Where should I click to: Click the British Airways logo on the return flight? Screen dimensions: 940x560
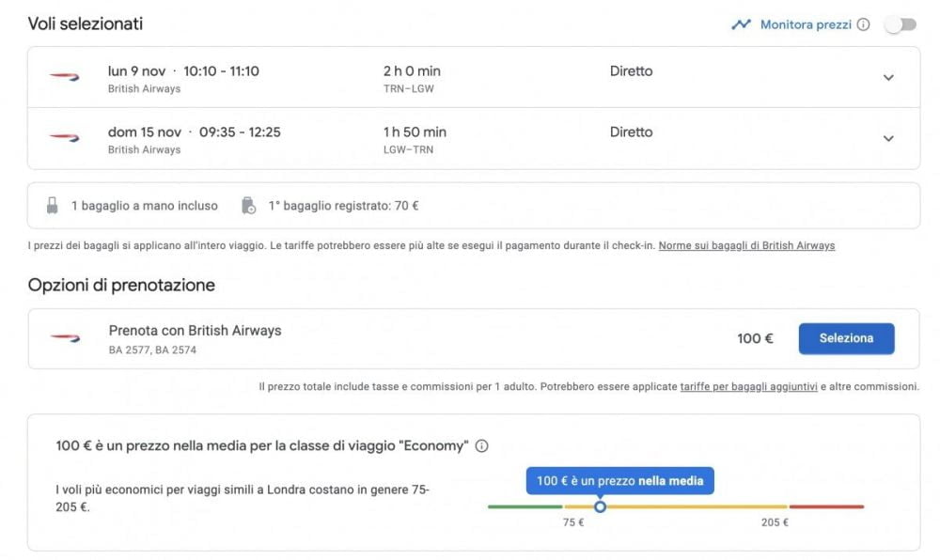62,138
